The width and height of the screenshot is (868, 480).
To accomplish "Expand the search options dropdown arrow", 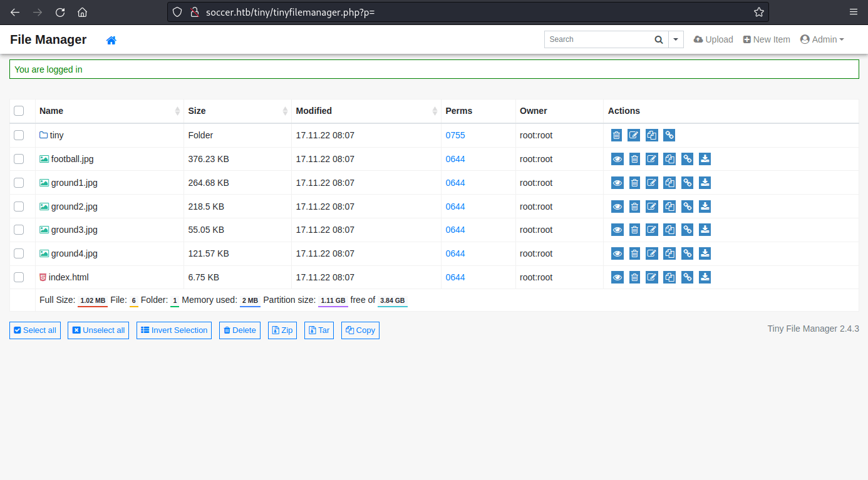I will (676, 39).
